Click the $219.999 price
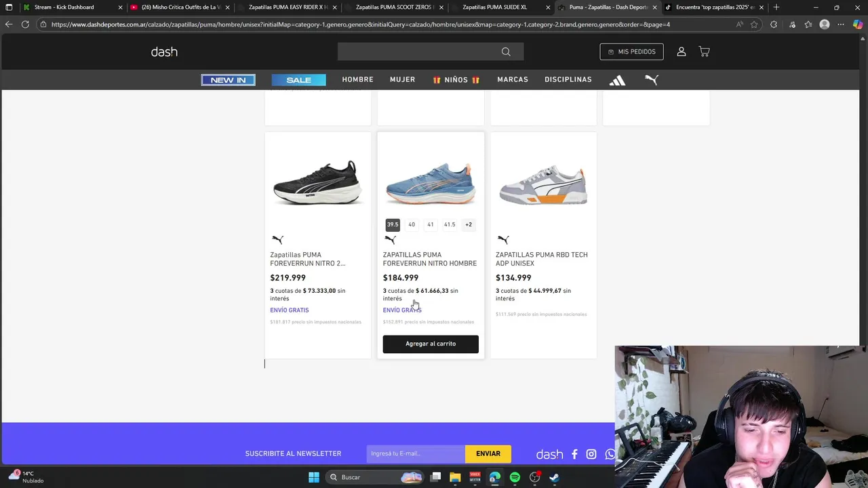The width and height of the screenshot is (868, 488). pyautogui.click(x=288, y=278)
